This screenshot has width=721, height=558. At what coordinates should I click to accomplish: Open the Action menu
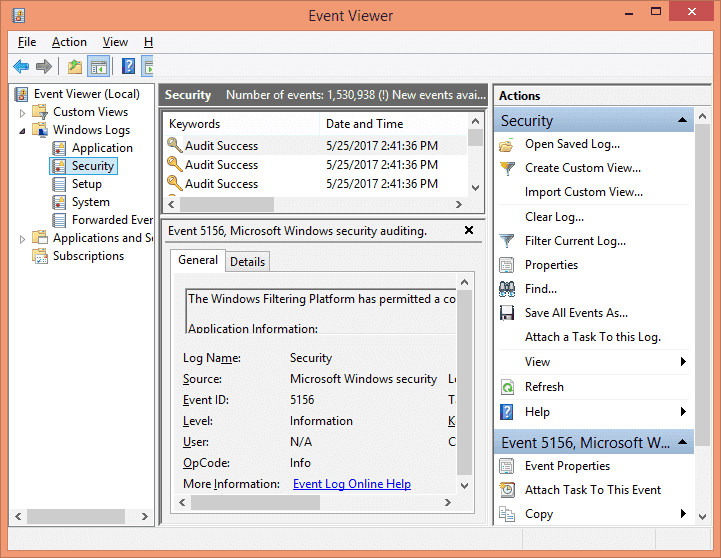[x=69, y=42]
